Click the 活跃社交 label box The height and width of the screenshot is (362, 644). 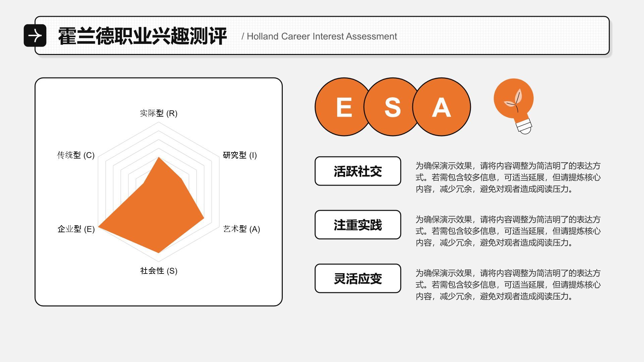(358, 171)
